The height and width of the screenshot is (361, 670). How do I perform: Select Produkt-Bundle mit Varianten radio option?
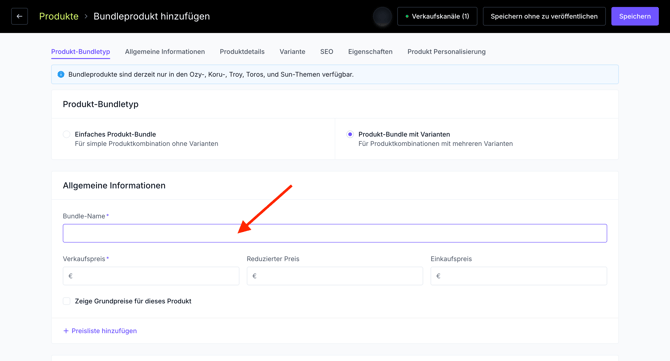pyautogui.click(x=350, y=134)
